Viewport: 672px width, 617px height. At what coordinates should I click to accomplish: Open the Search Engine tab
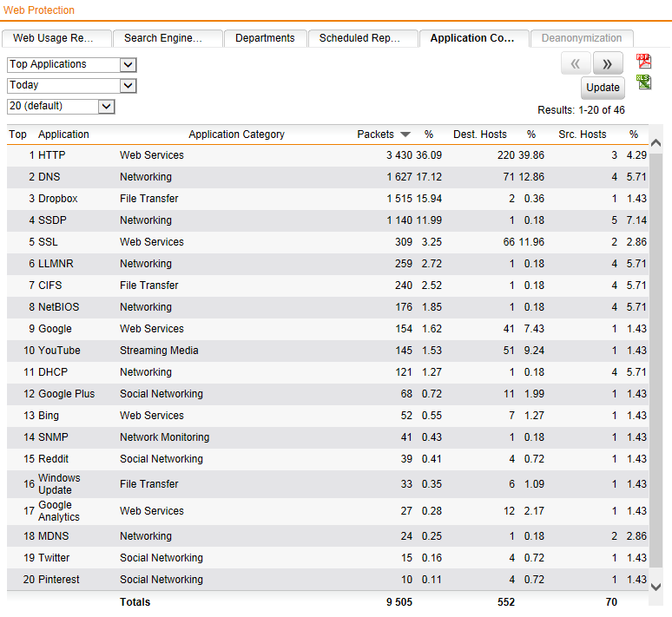(167, 38)
